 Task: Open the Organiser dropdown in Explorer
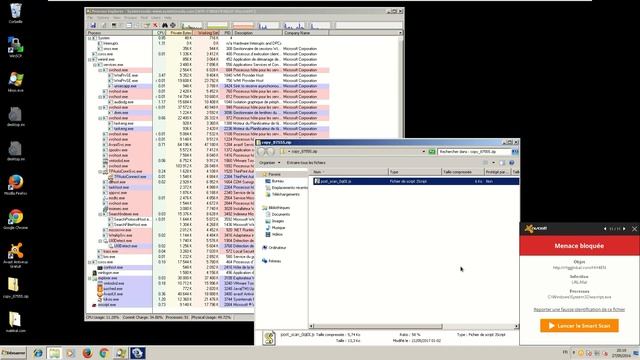click(270, 162)
